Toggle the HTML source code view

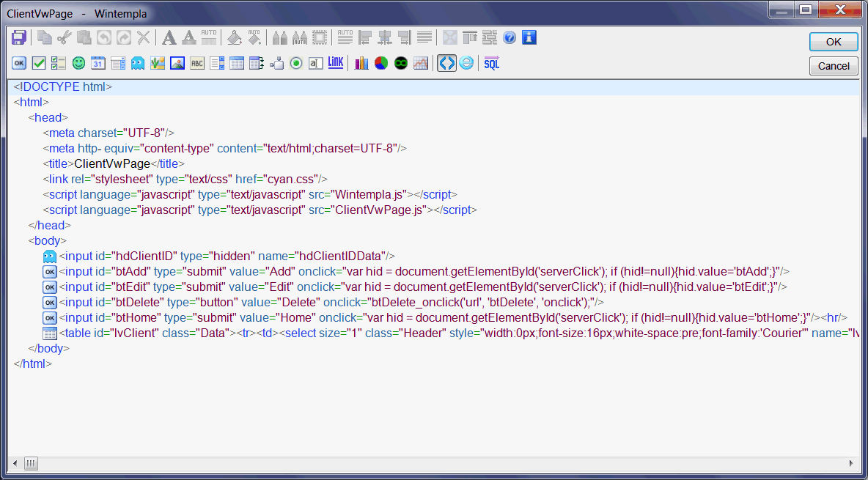coord(446,64)
